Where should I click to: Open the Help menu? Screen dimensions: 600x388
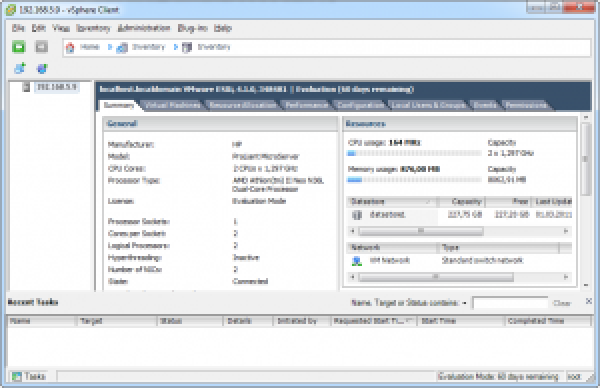pyautogui.click(x=223, y=28)
